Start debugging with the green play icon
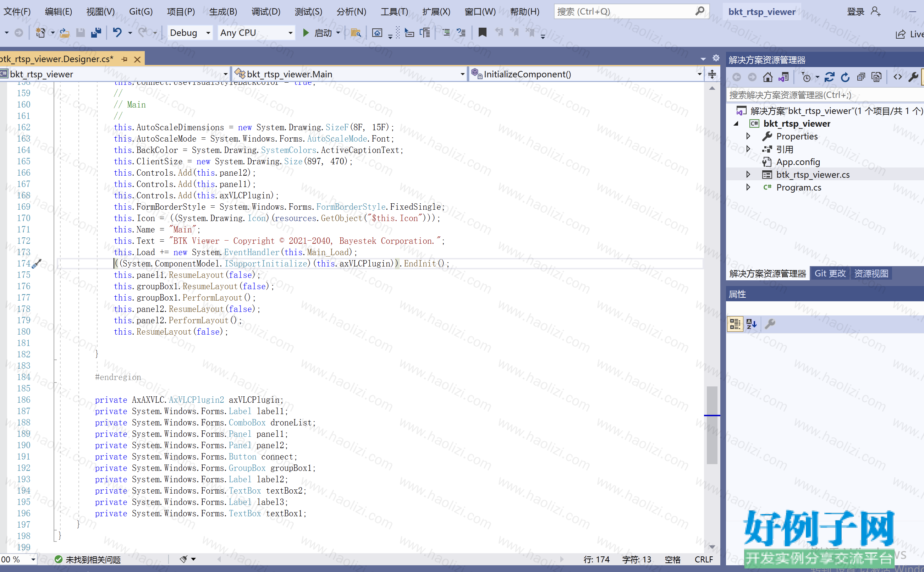 click(306, 33)
